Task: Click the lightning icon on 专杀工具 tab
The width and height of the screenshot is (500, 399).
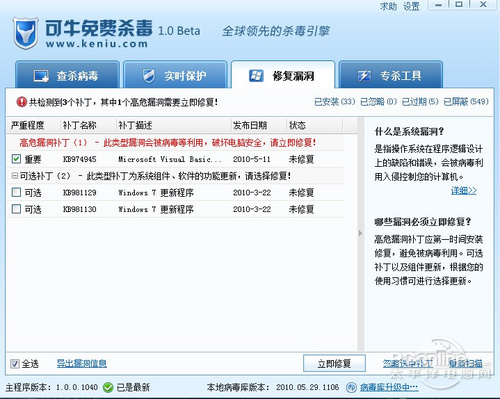Action: coord(364,76)
